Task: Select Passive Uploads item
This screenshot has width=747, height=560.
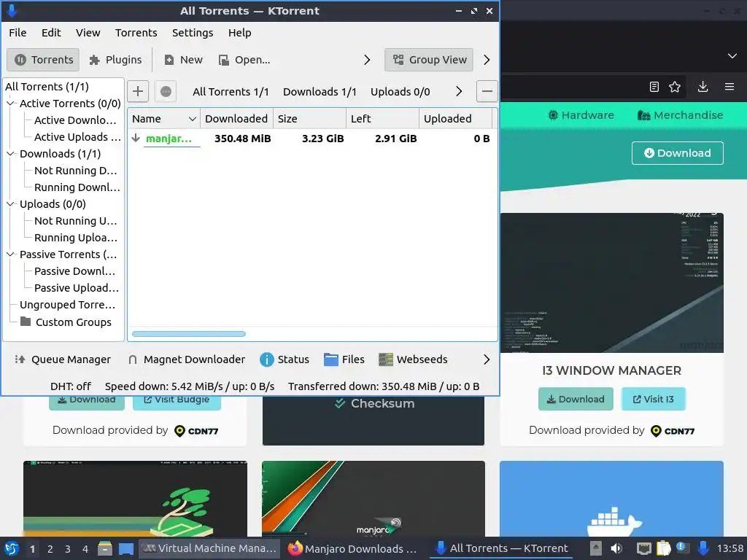Action: 76,288
